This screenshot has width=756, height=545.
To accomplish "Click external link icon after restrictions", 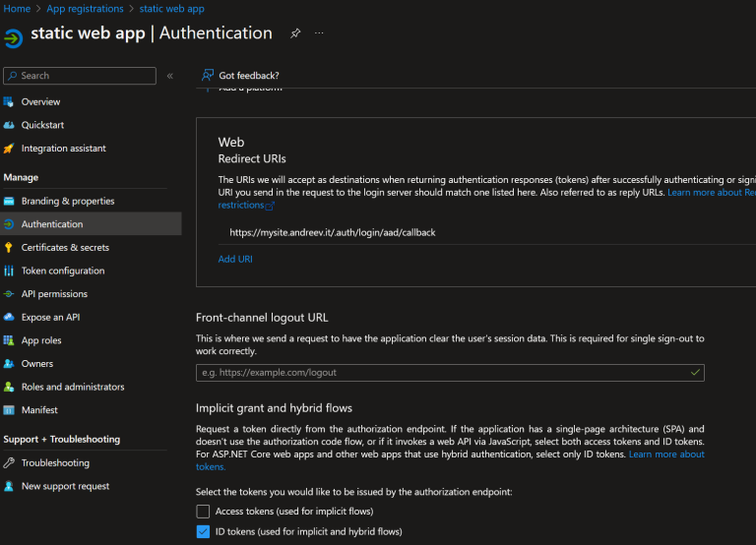I will (x=270, y=206).
